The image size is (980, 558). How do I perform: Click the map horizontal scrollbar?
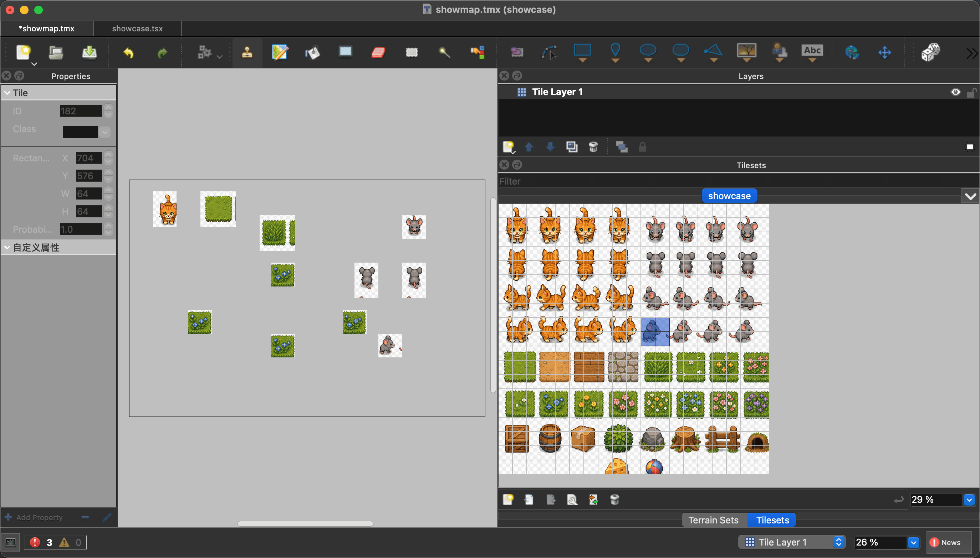pyautogui.click(x=305, y=523)
